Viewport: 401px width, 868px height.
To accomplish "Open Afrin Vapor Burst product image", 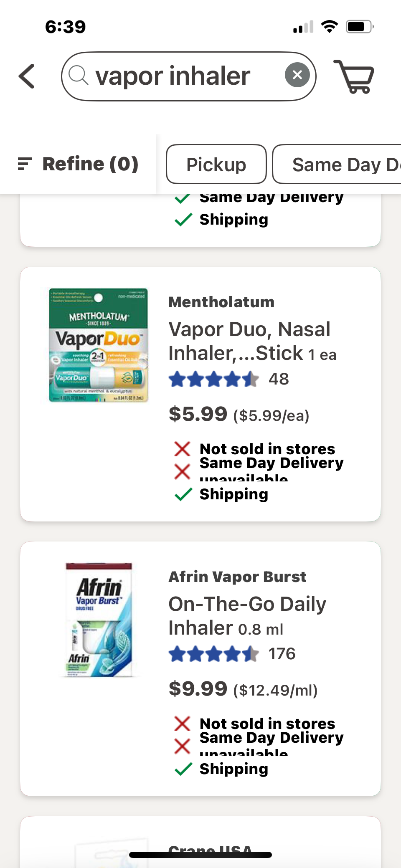I will [x=99, y=620].
